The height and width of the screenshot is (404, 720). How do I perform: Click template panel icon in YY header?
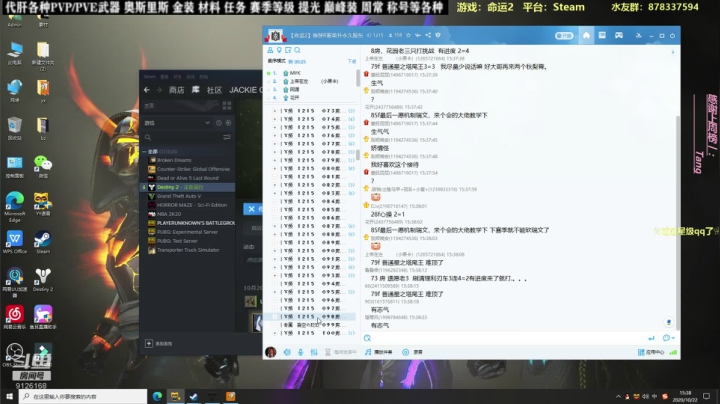pyautogui.click(x=602, y=35)
